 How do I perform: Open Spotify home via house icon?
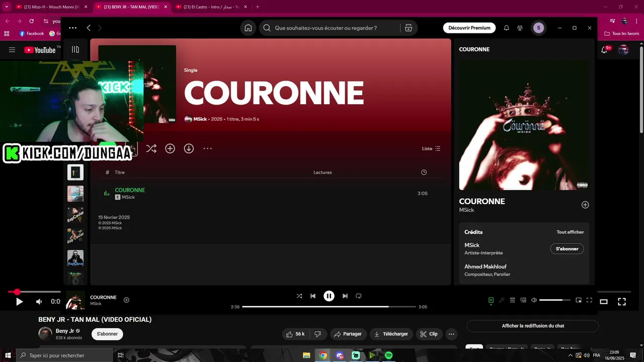tap(248, 28)
